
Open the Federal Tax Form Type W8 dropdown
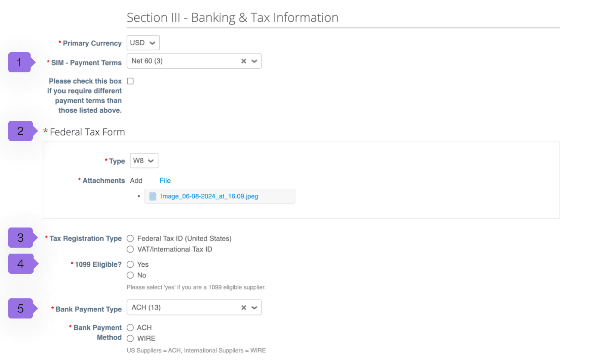pyautogui.click(x=144, y=161)
